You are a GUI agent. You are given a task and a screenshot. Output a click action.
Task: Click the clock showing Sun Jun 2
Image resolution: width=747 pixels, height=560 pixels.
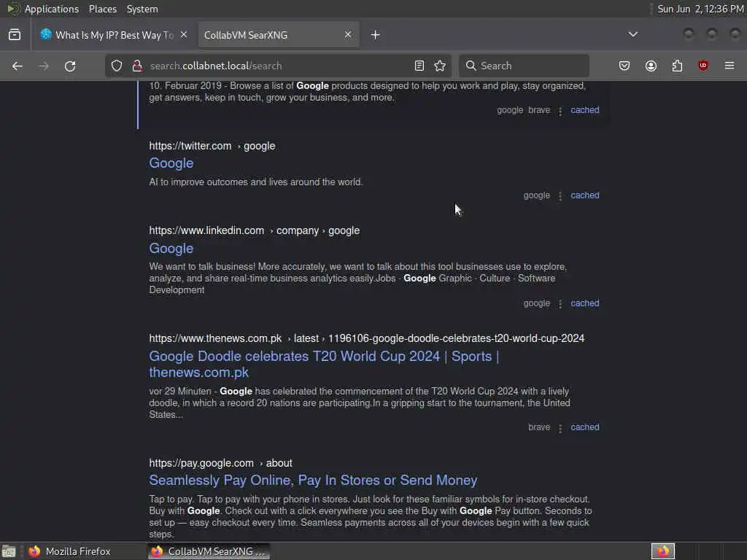point(700,9)
